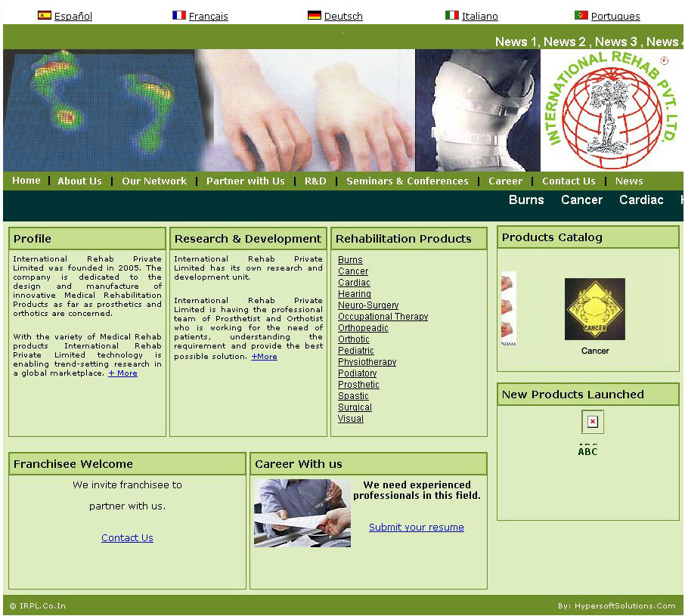This screenshot has width=685, height=616.
Task: Click the yellow Cancer catalog image
Action: pos(595,309)
